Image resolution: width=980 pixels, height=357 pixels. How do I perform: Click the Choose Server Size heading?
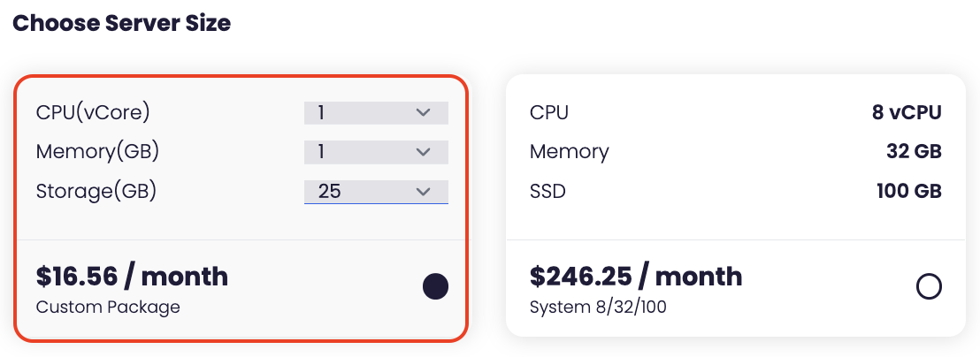pyautogui.click(x=121, y=23)
